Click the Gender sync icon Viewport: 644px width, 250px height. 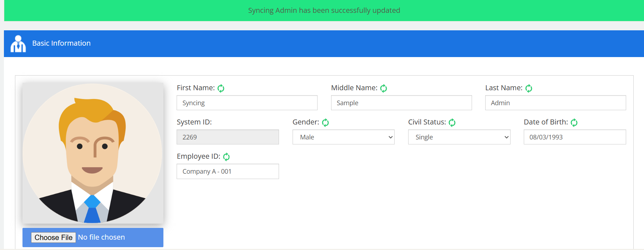click(325, 122)
